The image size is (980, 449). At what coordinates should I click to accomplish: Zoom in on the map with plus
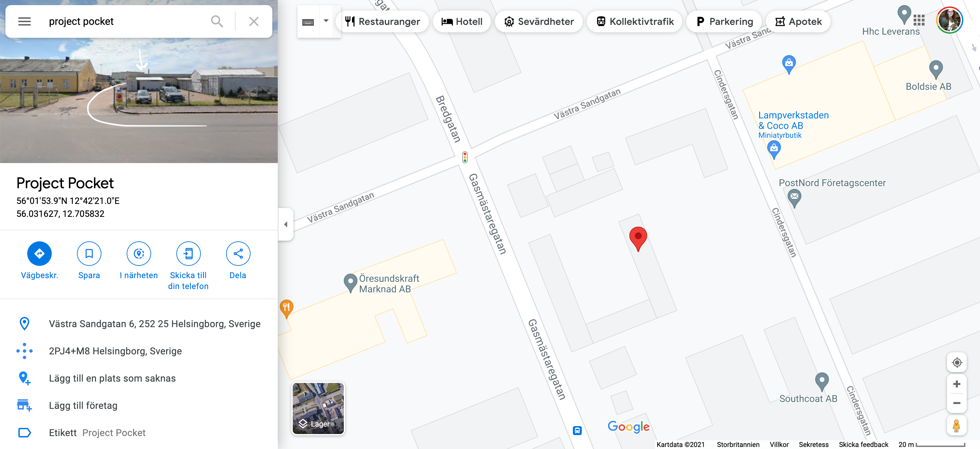tap(957, 384)
